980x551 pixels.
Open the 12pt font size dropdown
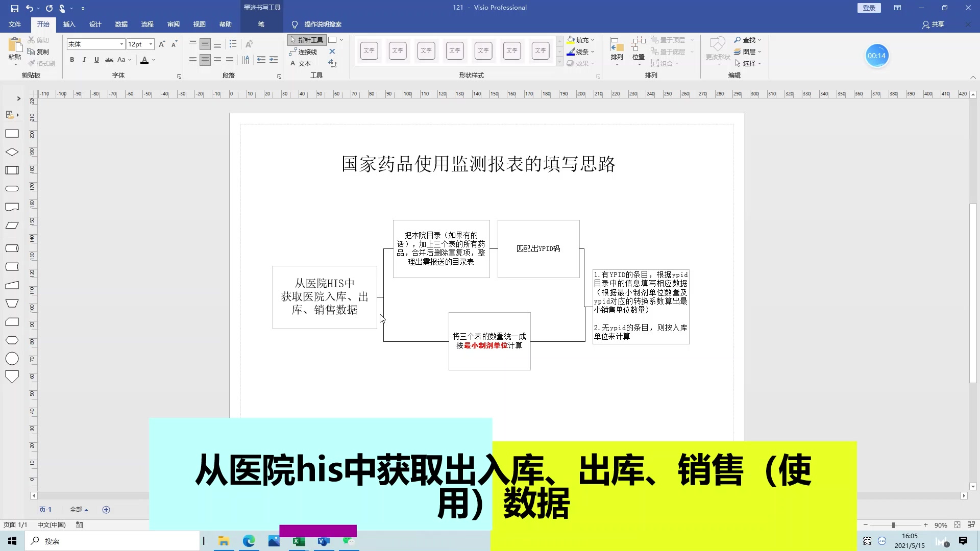(x=151, y=44)
